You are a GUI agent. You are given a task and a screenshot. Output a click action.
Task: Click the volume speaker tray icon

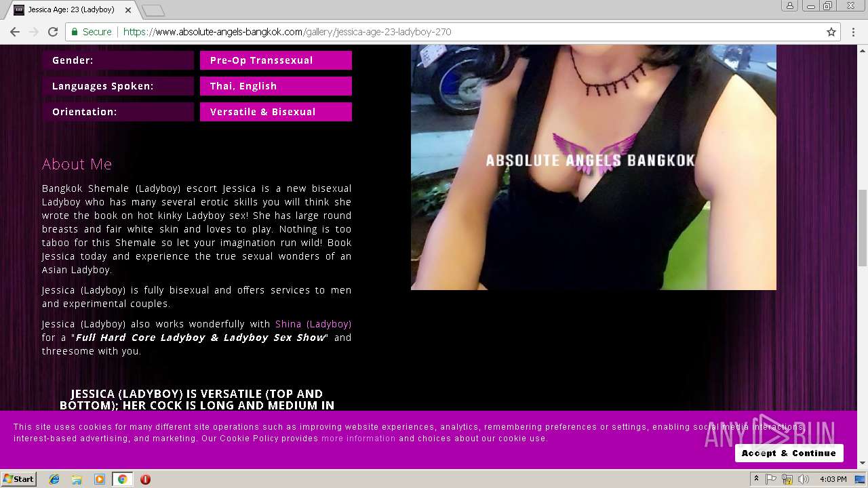804,479
